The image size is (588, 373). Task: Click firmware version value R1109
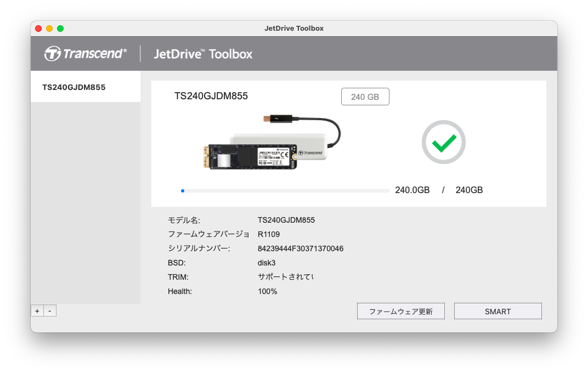(269, 234)
